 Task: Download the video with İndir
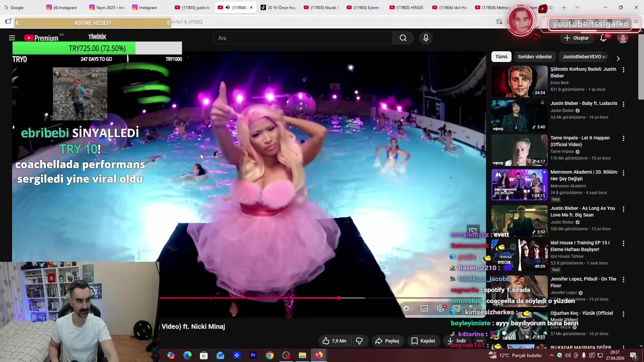click(457, 341)
